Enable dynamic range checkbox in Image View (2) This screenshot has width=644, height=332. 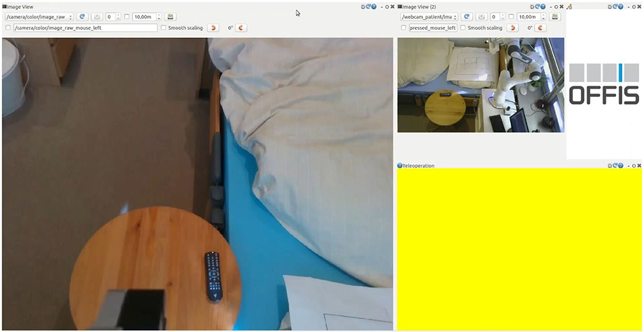pos(511,17)
